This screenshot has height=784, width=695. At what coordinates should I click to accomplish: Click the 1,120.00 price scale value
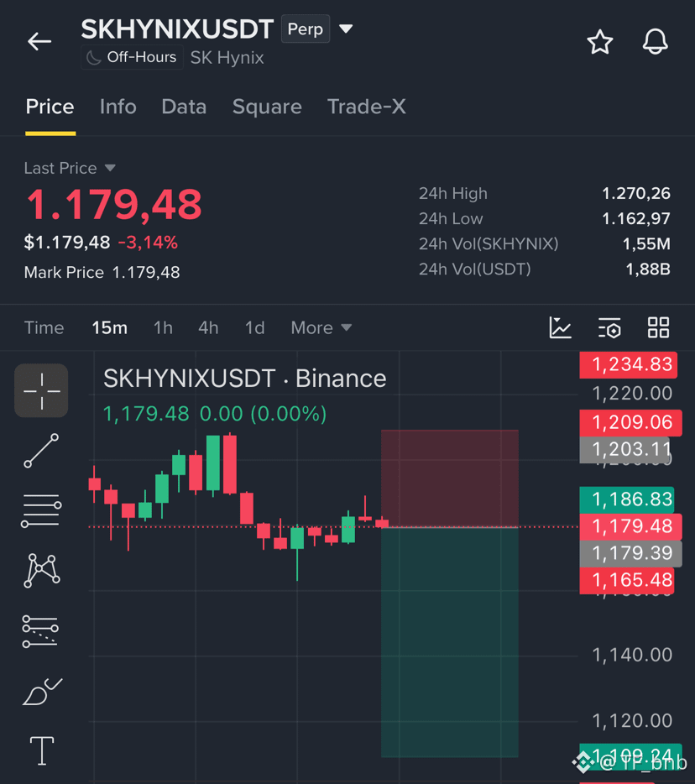pos(632,721)
